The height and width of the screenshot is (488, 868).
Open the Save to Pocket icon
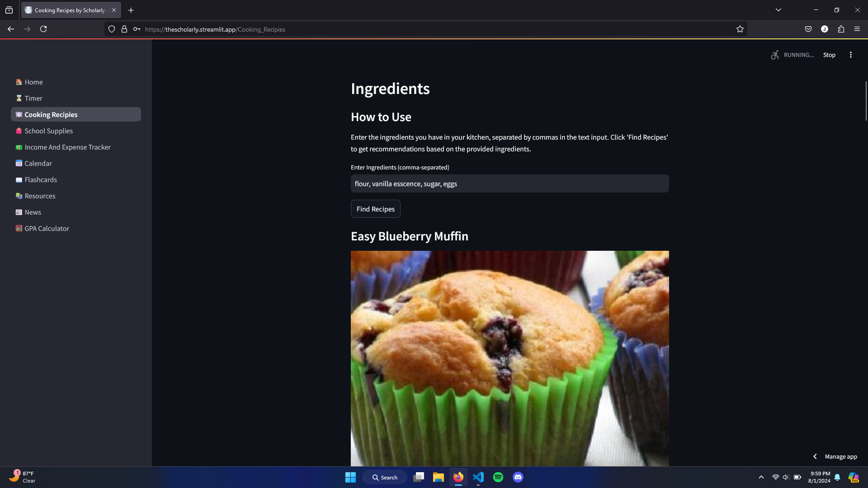pyautogui.click(x=808, y=29)
